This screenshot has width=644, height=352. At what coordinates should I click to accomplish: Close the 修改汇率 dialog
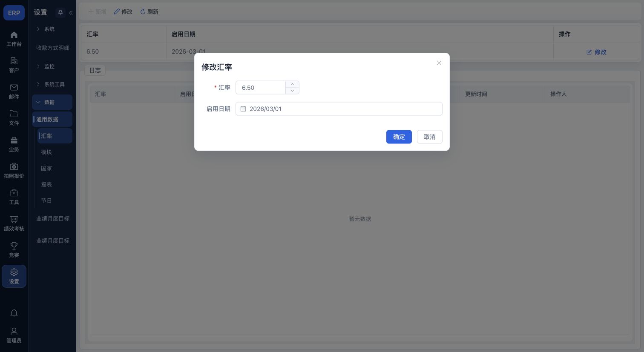(x=439, y=63)
